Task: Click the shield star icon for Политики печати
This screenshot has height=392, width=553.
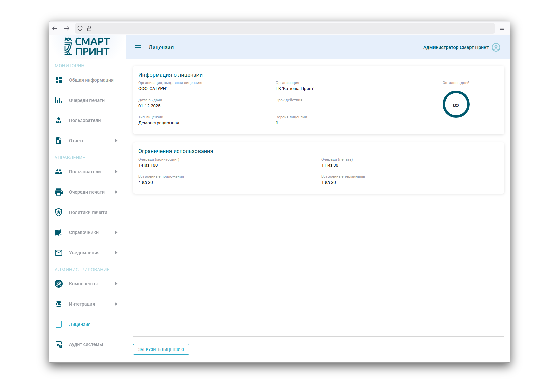Action: click(59, 212)
